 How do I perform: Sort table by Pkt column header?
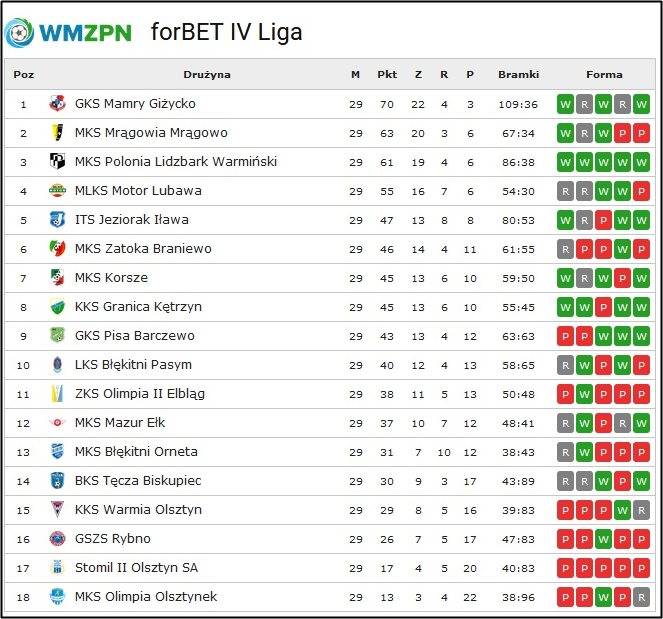[x=387, y=74]
